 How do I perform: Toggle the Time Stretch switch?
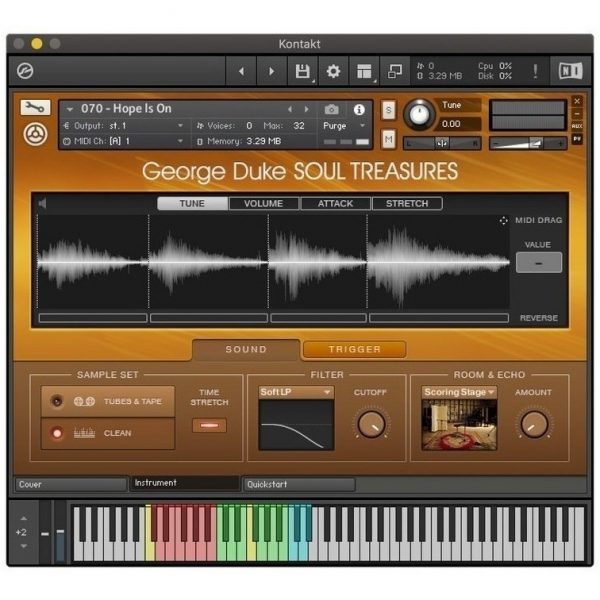pos(209,426)
